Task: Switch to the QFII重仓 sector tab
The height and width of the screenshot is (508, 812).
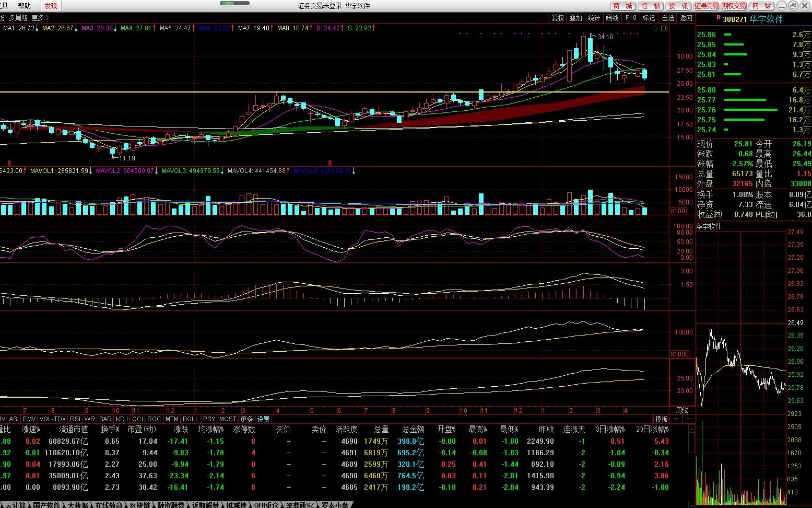Action: tap(266, 505)
